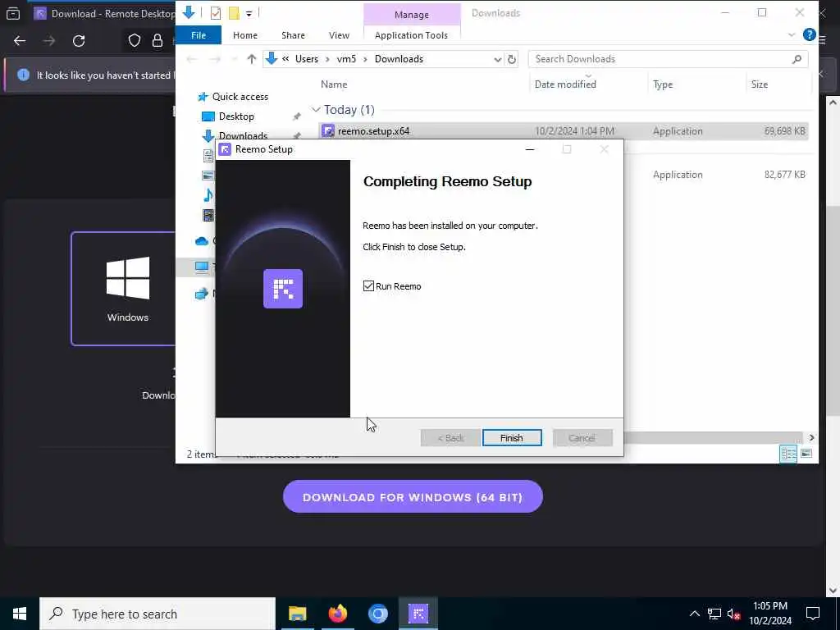Viewport: 840px width, 630px height.
Task: Click the properties checkmark icon in title bar
Action: pos(216,13)
